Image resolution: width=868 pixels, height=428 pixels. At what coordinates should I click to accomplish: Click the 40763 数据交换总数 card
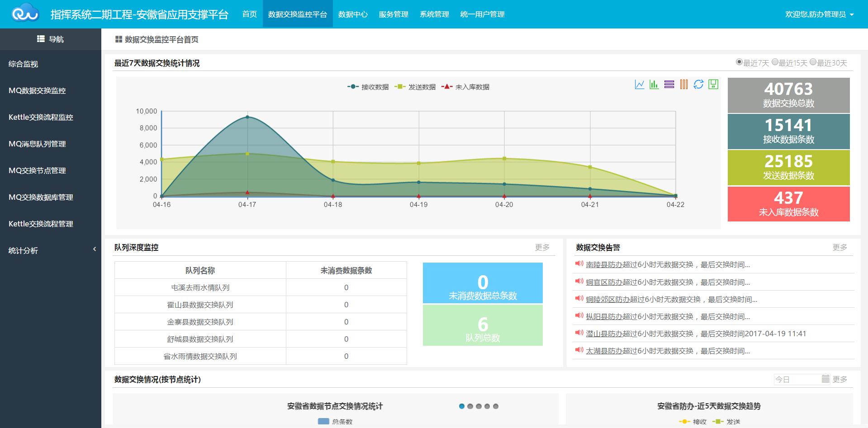point(788,95)
